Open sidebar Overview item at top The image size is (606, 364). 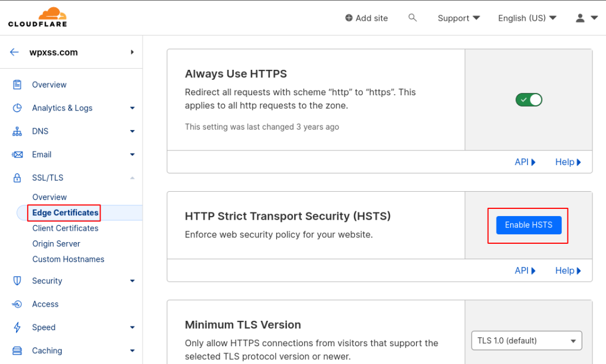click(x=49, y=85)
